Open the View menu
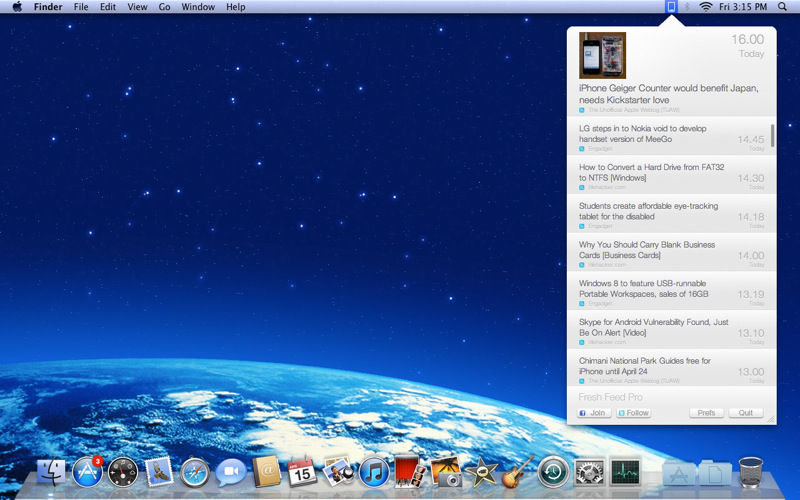800x500 pixels. [x=137, y=7]
